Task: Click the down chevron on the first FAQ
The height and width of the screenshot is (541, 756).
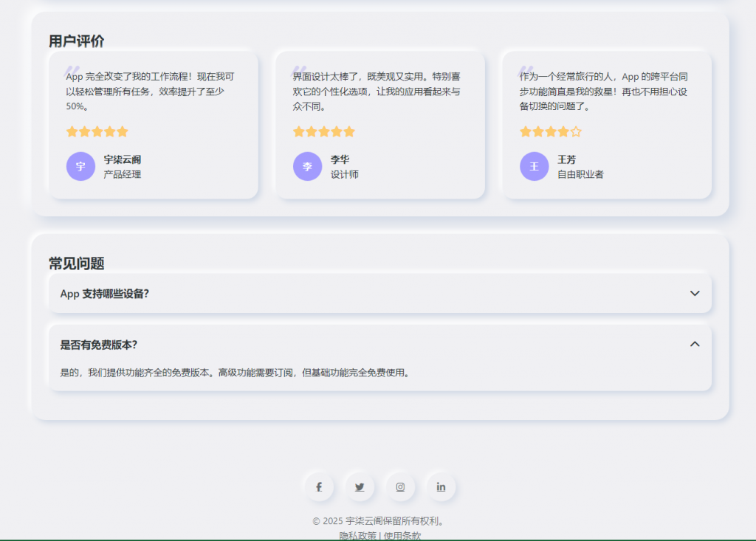Action: [694, 293]
